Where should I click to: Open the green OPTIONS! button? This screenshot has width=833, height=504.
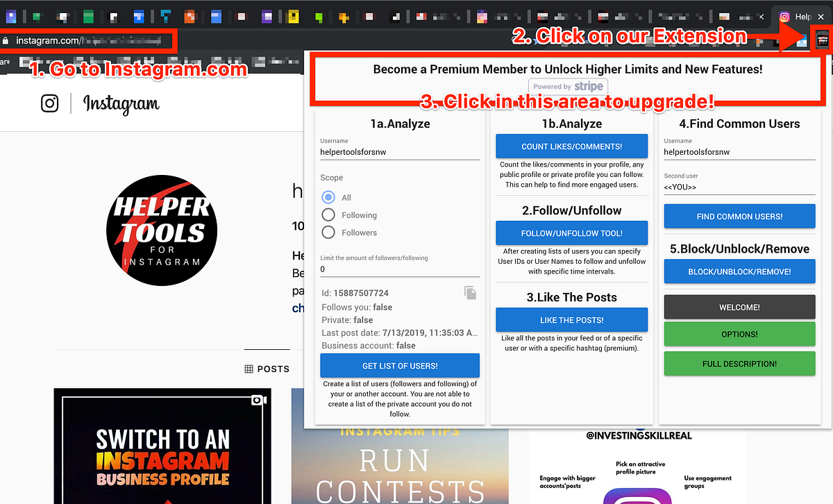[739, 334]
